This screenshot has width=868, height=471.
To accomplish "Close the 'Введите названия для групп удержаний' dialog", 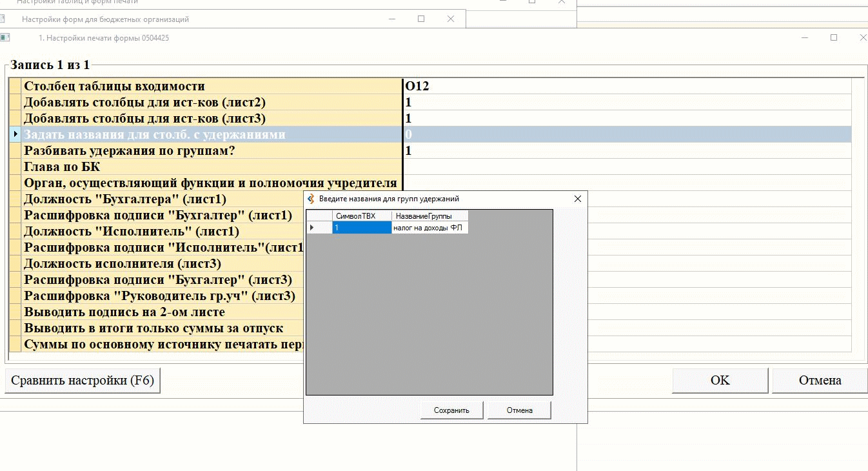I will 577,199.
